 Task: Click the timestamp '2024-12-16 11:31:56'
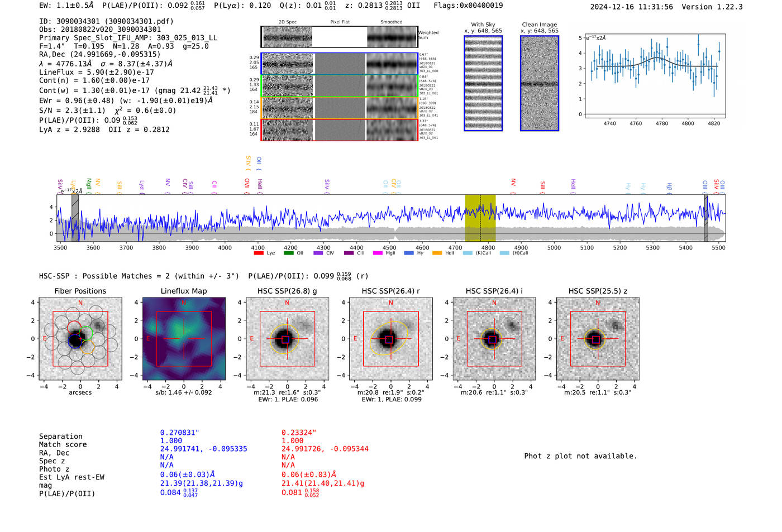pyautogui.click(x=631, y=7)
